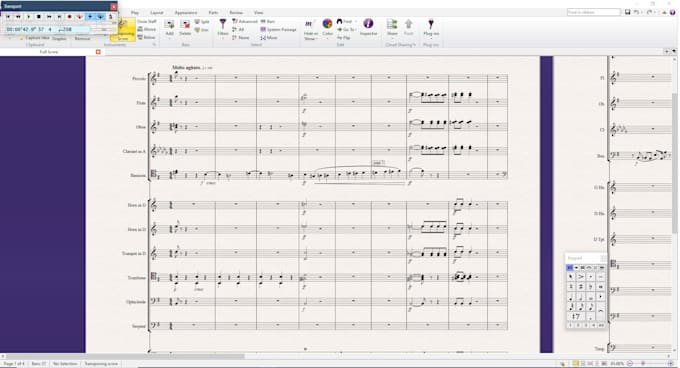Click the Help icon in top right
This screenshot has height=368, width=680.
pos(673,12)
